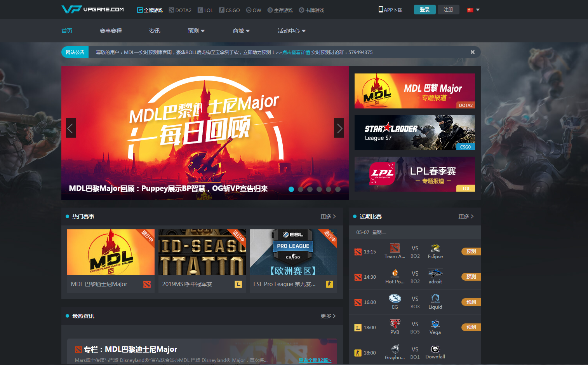Filter by 生存游戏 survival games

pyautogui.click(x=280, y=10)
